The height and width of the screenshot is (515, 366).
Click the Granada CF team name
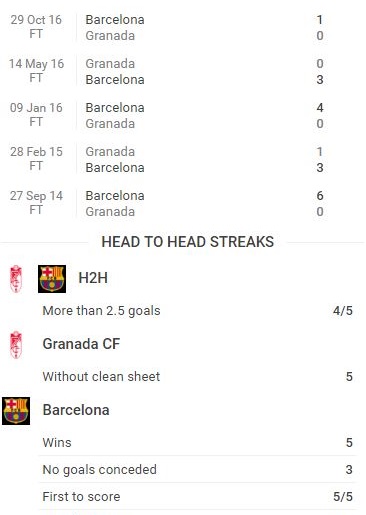click(x=81, y=344)
